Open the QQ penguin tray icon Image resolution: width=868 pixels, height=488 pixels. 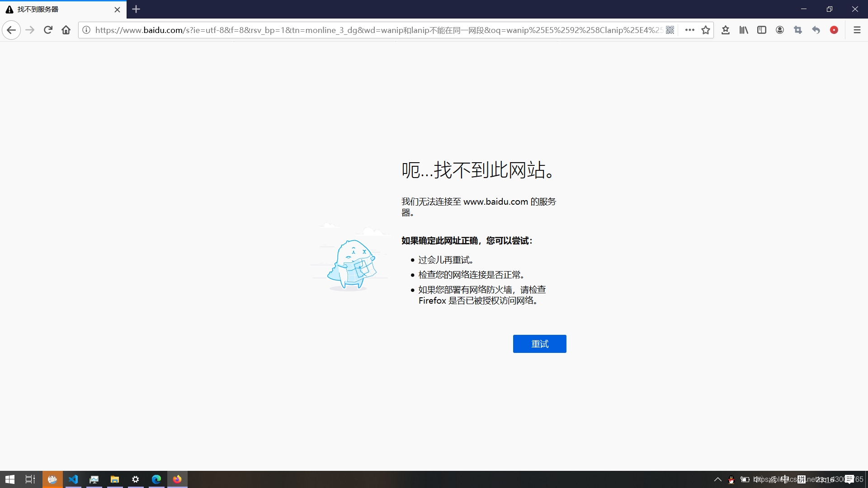(731, 480)
